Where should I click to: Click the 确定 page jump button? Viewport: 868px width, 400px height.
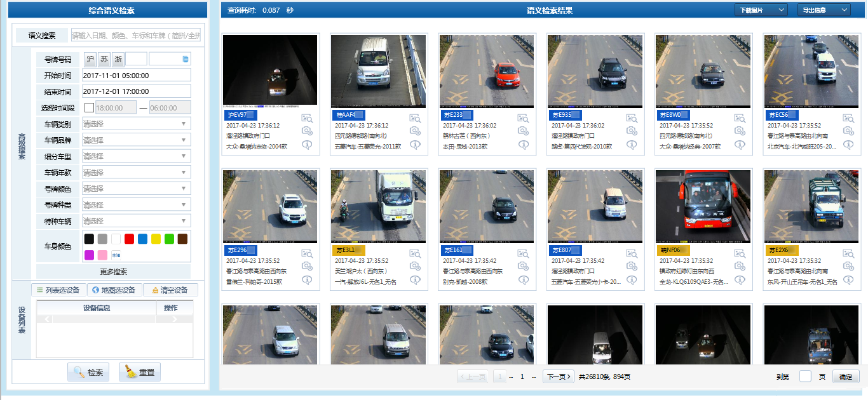846,377
